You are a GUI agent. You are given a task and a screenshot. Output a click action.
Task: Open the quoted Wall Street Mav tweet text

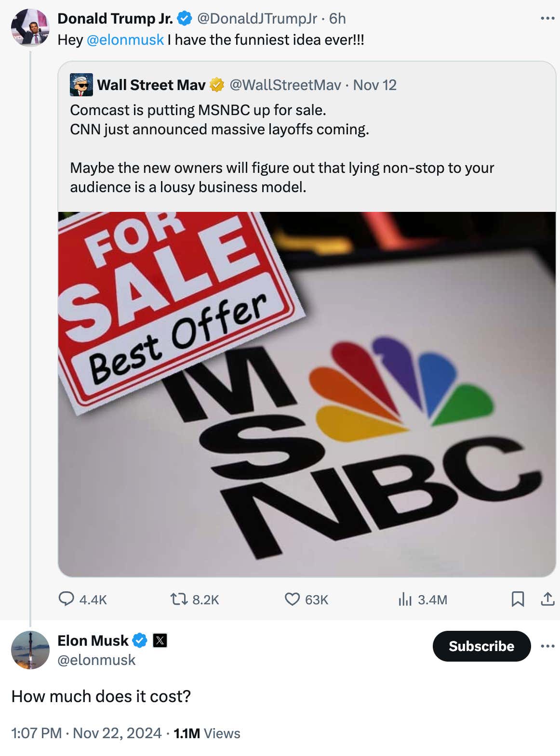[x=282, y=148]
